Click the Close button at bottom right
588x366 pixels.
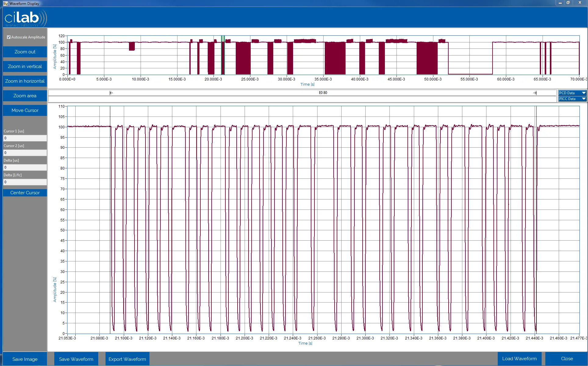click(x=567, y=359)
